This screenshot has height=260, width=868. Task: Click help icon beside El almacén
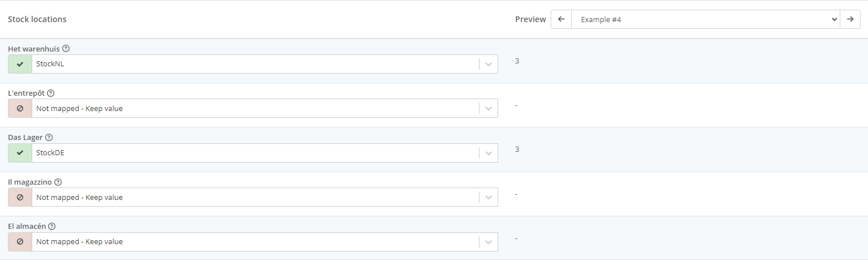(x=52, y=227)
